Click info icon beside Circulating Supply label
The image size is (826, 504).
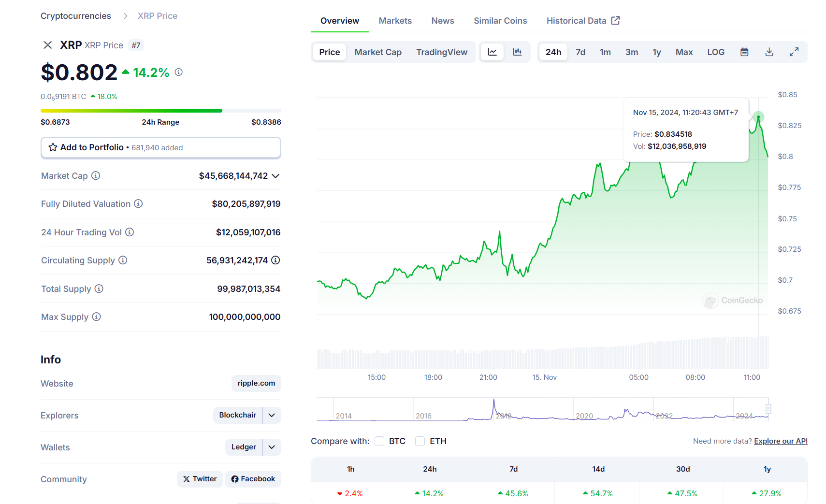[x=123, y=260]
